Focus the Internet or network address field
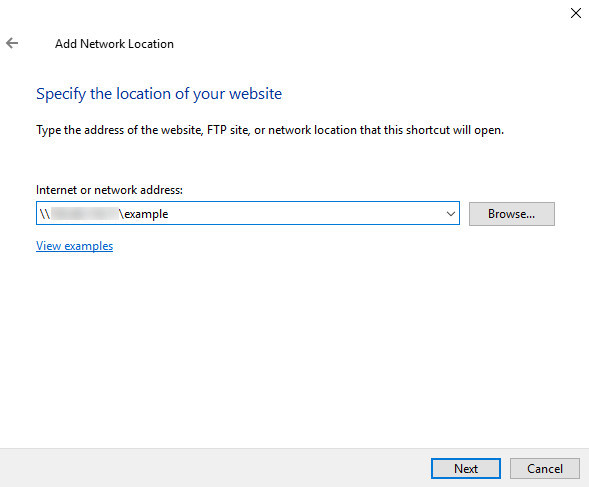 pos(248,213)
